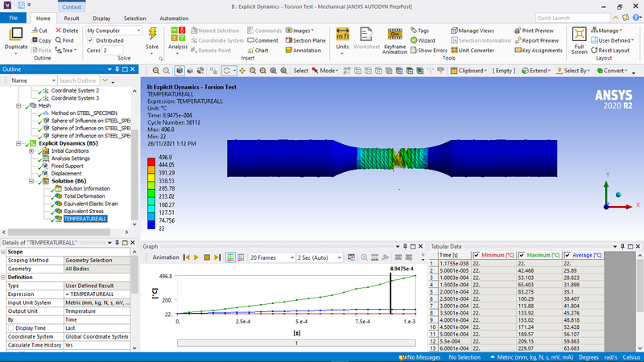Toggle the Distributed checkbox
Viewport: 644px width, 362px height.
[x=90, y=40]
